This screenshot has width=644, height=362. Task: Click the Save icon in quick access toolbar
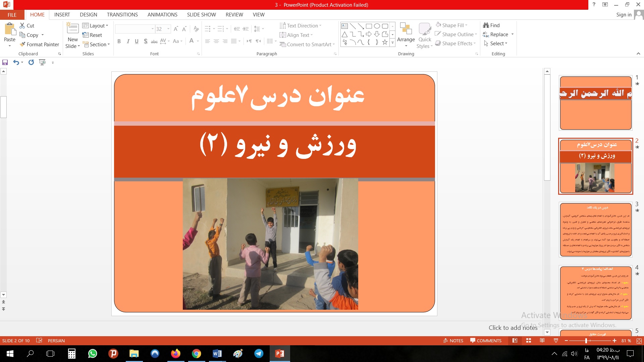(5, 62)
